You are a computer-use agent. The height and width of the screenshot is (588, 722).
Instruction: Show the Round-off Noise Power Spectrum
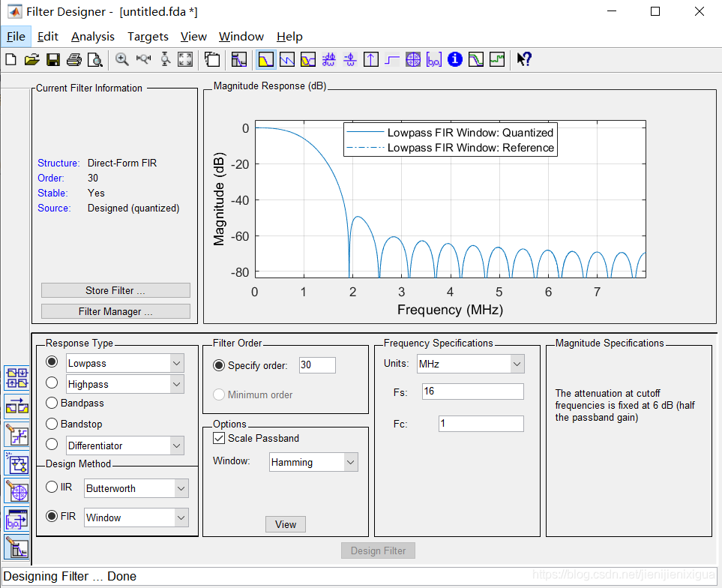pos(497,59)
